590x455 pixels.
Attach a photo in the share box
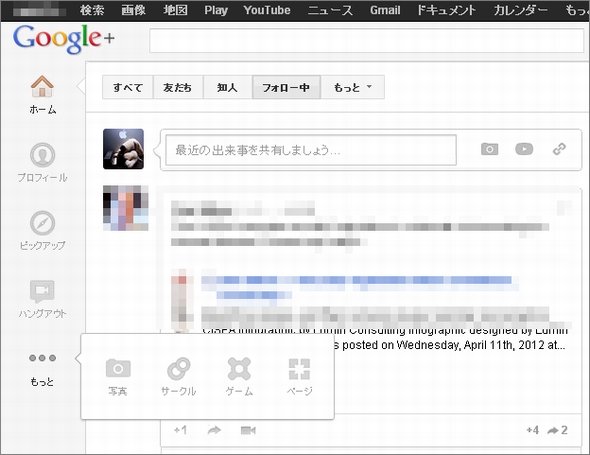point(490,149)
